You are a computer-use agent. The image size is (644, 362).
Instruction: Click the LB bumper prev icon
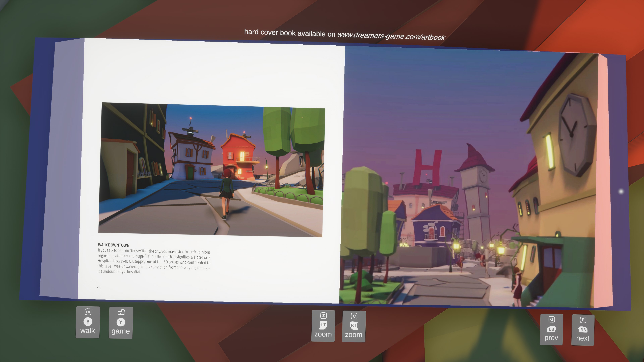[x=551, y=329]
